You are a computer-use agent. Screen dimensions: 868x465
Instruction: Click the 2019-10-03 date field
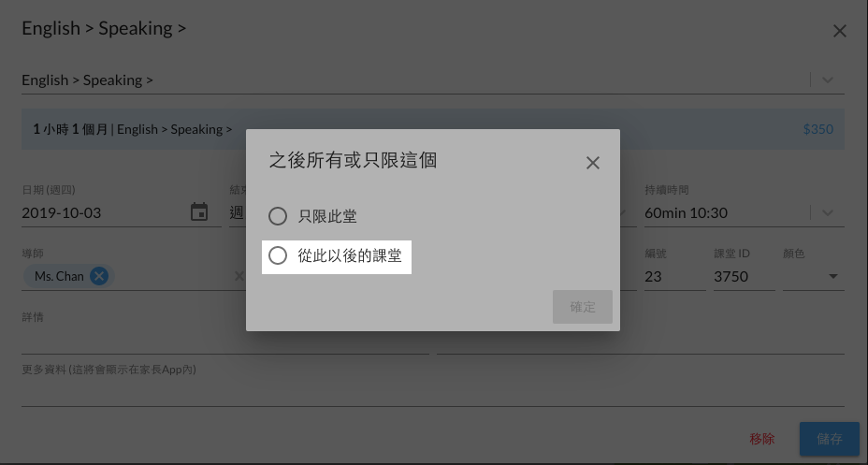pos(104,212)
